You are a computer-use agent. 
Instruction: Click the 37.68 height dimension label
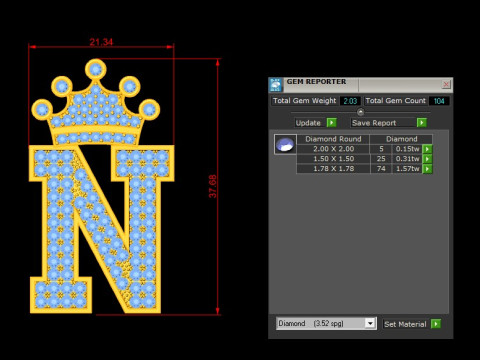click(x=213, y=186)
